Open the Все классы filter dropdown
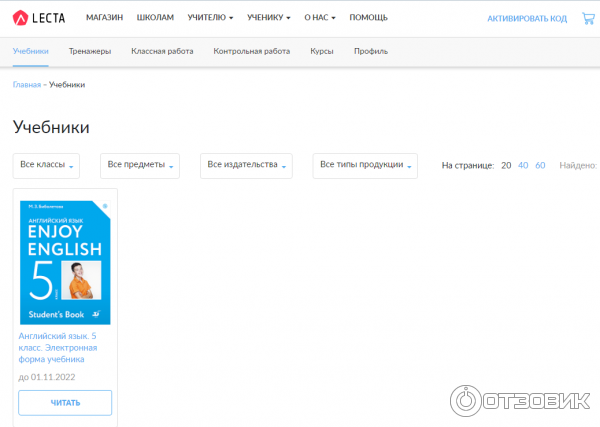The width and height of the screenshot is (600, 427). [x=47, y=165]
